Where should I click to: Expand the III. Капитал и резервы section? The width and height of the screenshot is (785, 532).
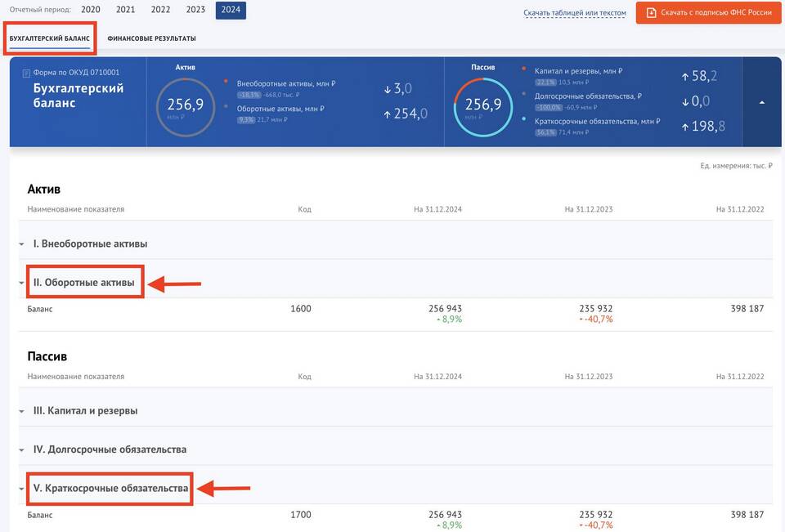[85, 410]
